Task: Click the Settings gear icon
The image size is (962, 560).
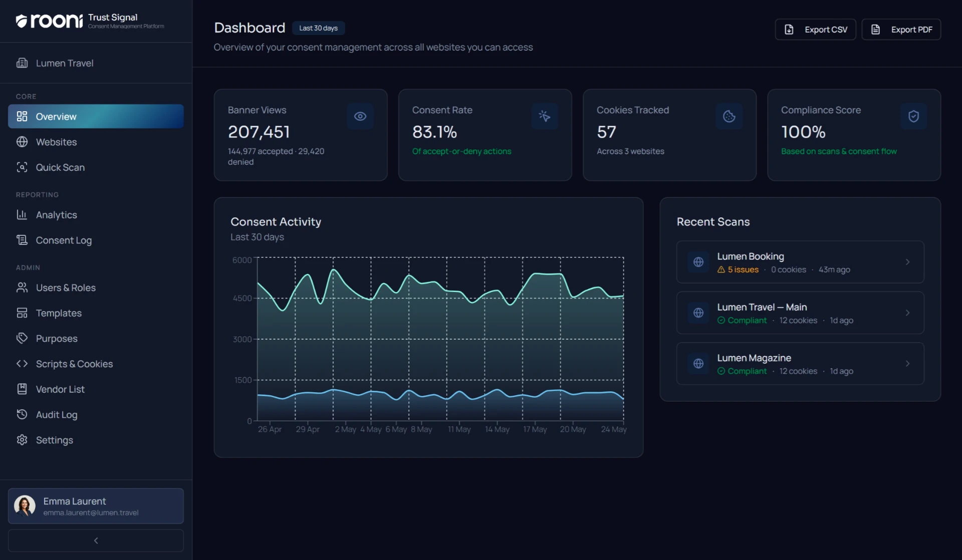Action: [22, 440]
